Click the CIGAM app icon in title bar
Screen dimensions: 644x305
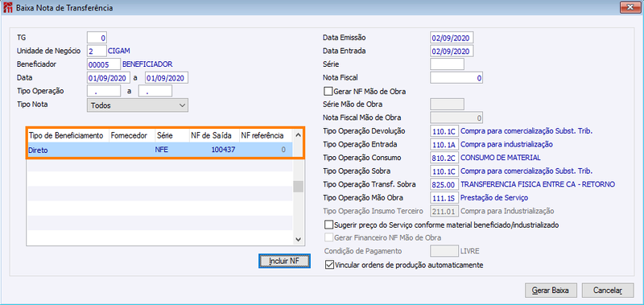pos(8,8)
